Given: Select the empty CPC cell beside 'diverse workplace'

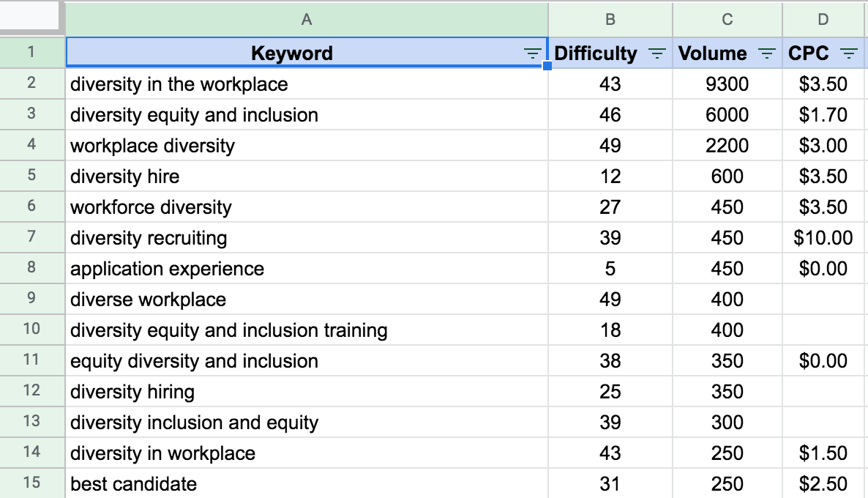Looking at the screenshot, I should coord(823,299).
